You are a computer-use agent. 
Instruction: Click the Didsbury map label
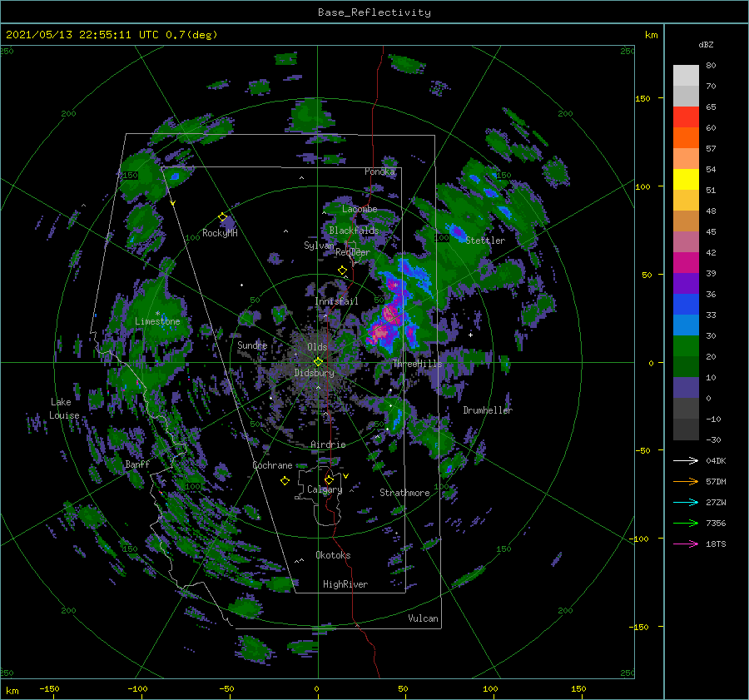(x=314, y=373)
